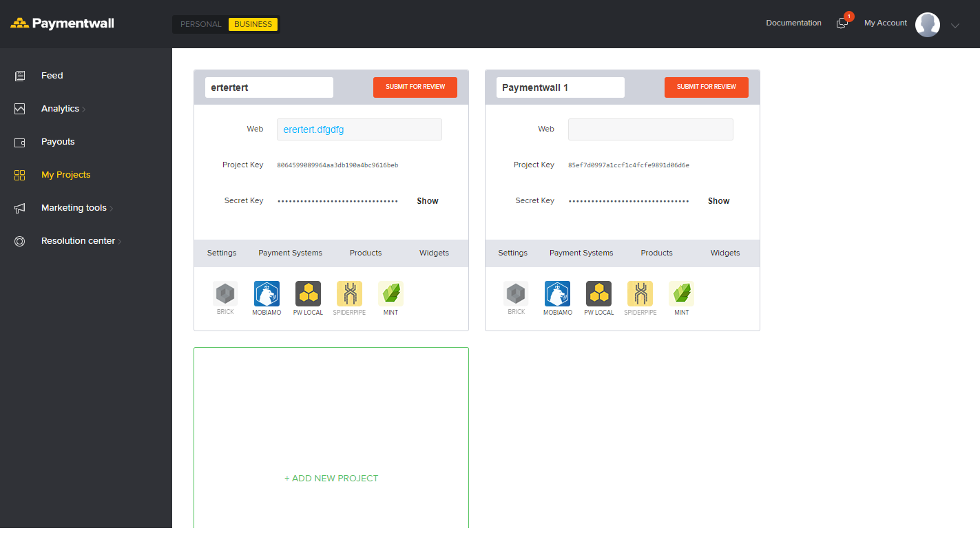Click the Mobiamo icon under ertertert project

coord(267,295)
